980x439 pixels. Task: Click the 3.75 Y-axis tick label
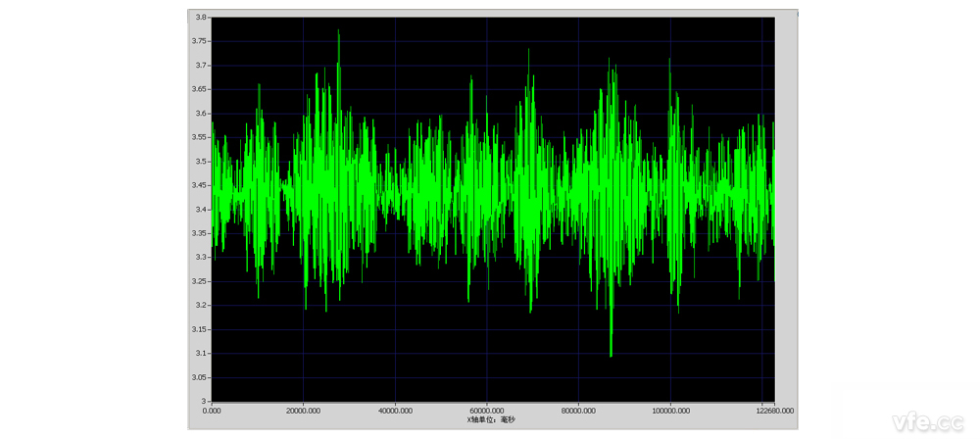pyautogui.click(x=198, y=41)
